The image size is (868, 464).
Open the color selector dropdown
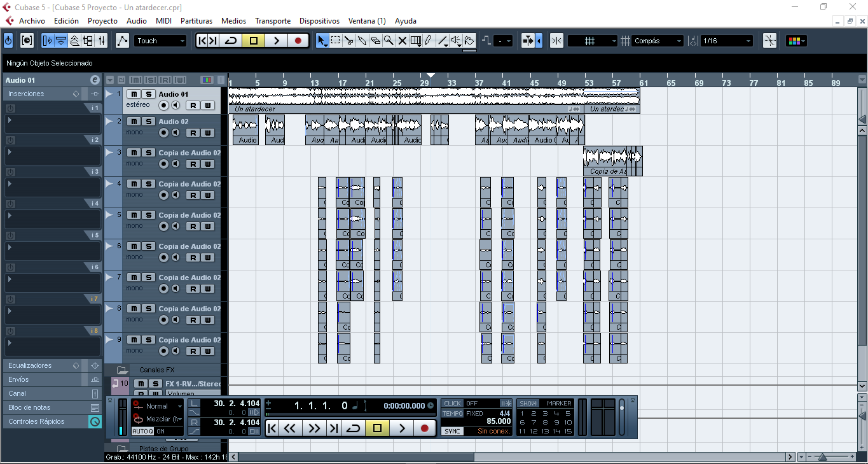pyautogui.click(x=797, y=41)
